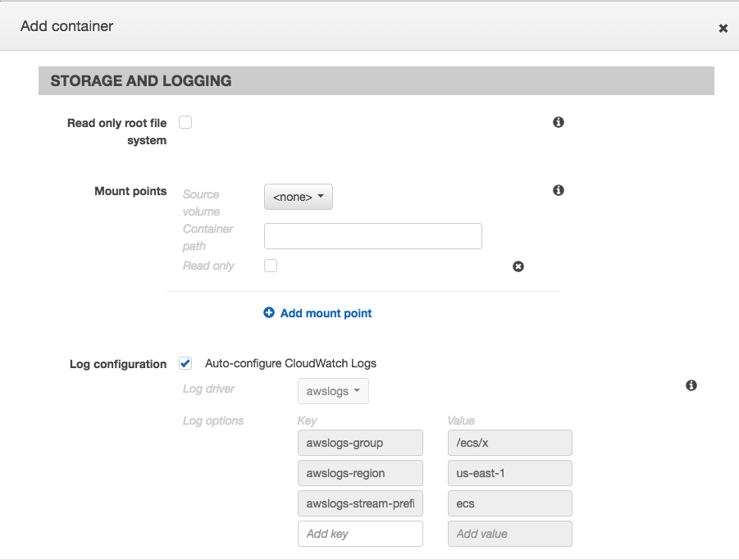Click the Add value input field
Viewport: 739px width, 560px height.
(509, 534)
